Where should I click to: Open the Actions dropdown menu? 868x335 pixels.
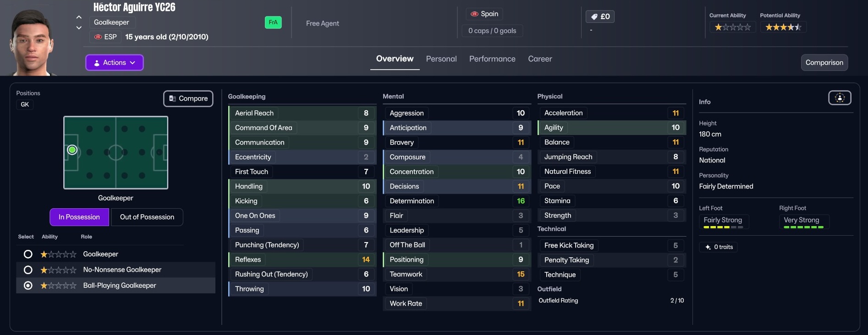pos(115,63)
